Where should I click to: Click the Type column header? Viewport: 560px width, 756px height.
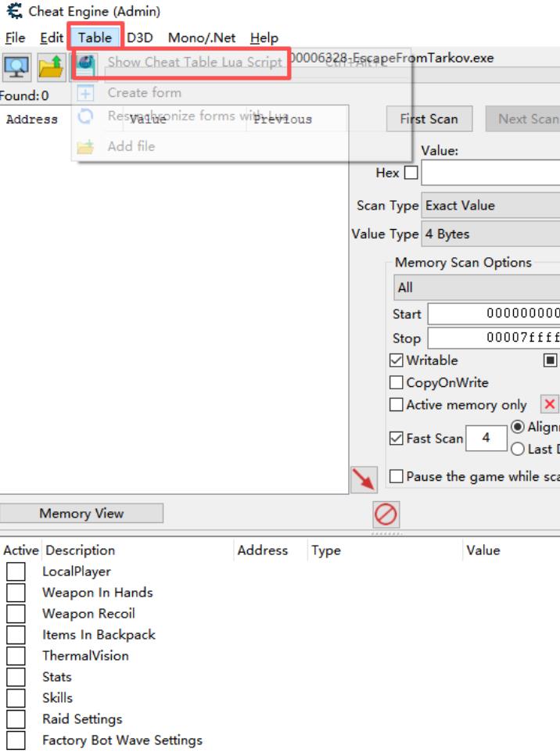[326, 550]
